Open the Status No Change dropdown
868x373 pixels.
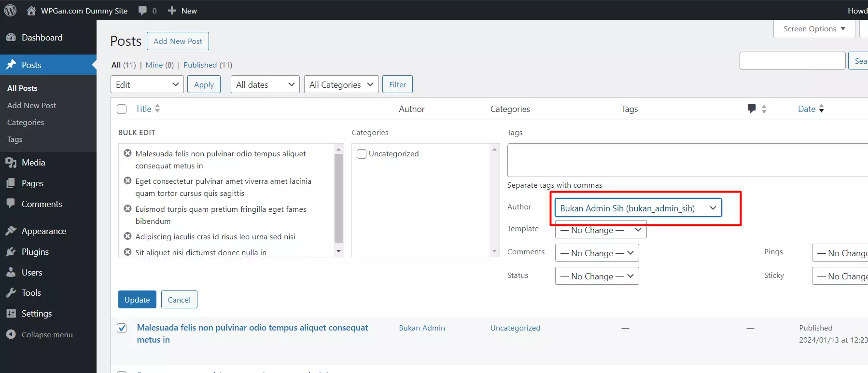click(x=597, y=276)
